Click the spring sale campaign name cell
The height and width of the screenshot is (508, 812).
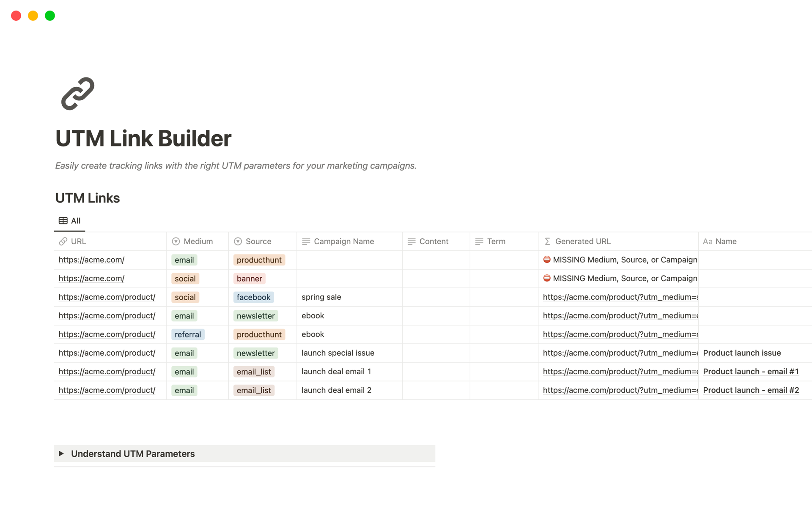pos(321,297)
